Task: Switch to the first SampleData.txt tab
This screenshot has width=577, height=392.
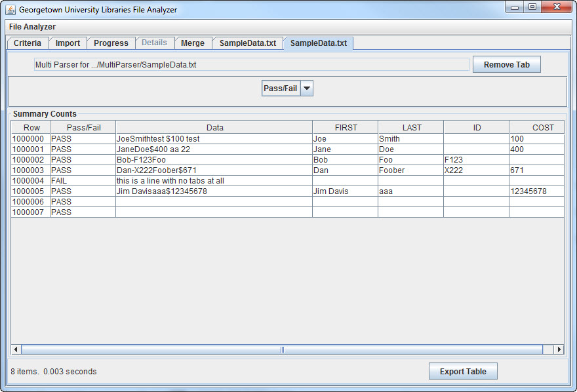Action: pyautogui.click(x=247, y=43)
